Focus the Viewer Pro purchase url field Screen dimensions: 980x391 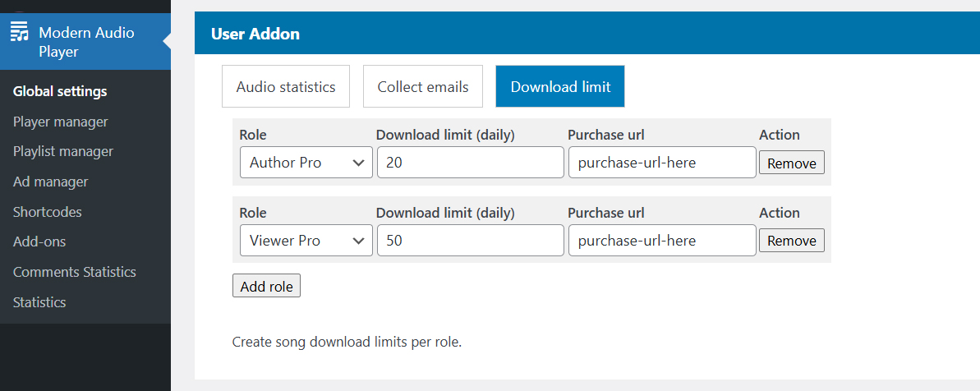[661, 241]
